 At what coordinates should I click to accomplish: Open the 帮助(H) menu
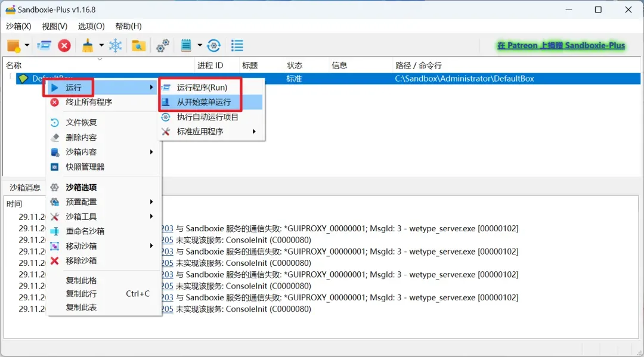click(x=129, y=26)
